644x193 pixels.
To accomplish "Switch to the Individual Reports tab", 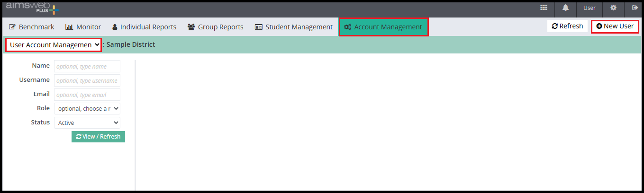I will [144, 27].
